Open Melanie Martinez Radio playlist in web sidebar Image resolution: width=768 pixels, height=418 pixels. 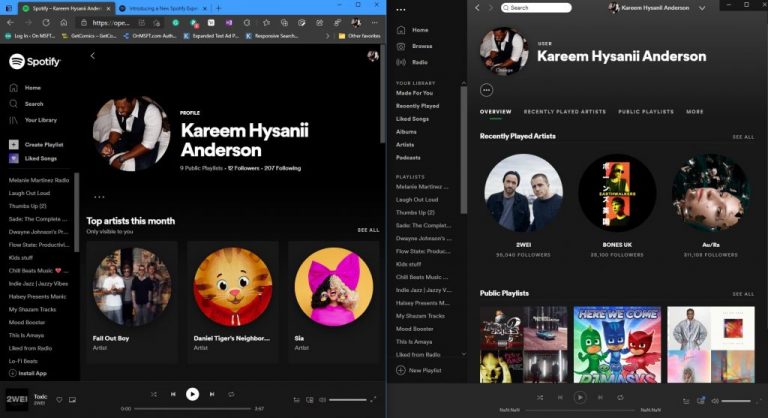click(39, 180)
